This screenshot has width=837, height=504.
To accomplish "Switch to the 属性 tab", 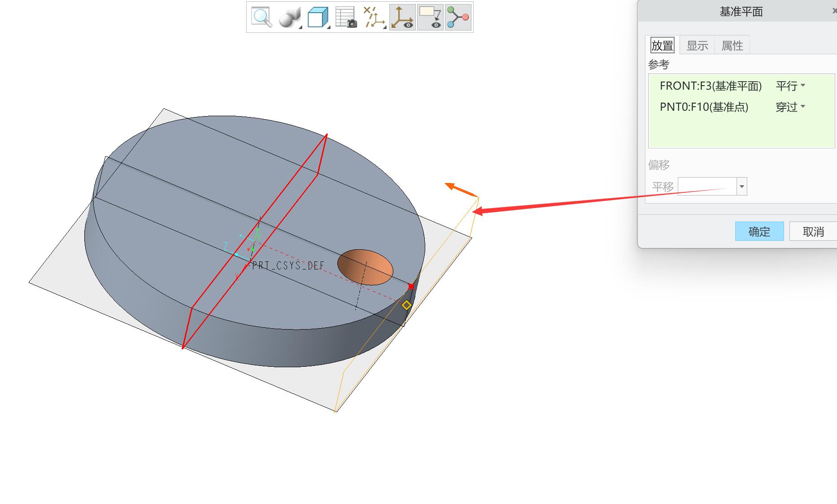I will click(x=732, y=45).
